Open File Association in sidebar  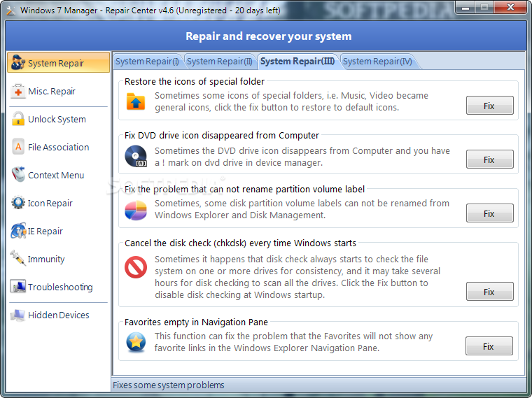[x=58, y=147]
